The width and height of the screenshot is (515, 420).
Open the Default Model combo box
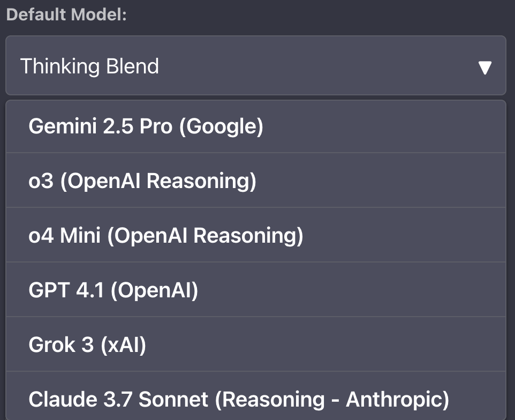255,66
